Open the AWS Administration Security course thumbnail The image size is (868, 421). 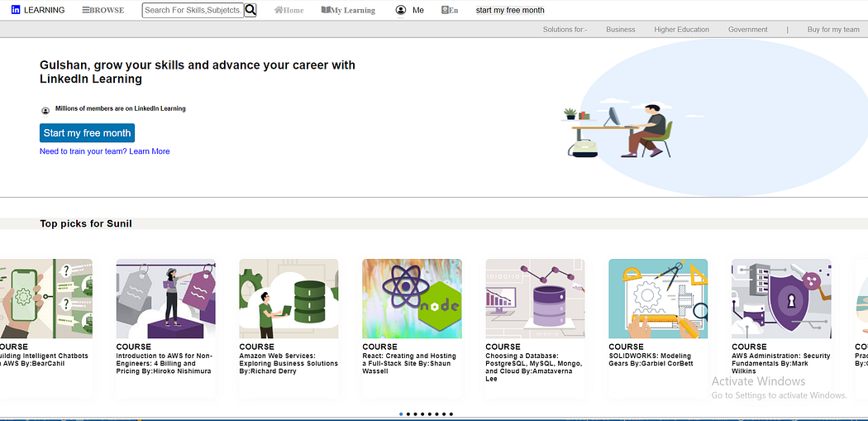(x=781, y=299)
